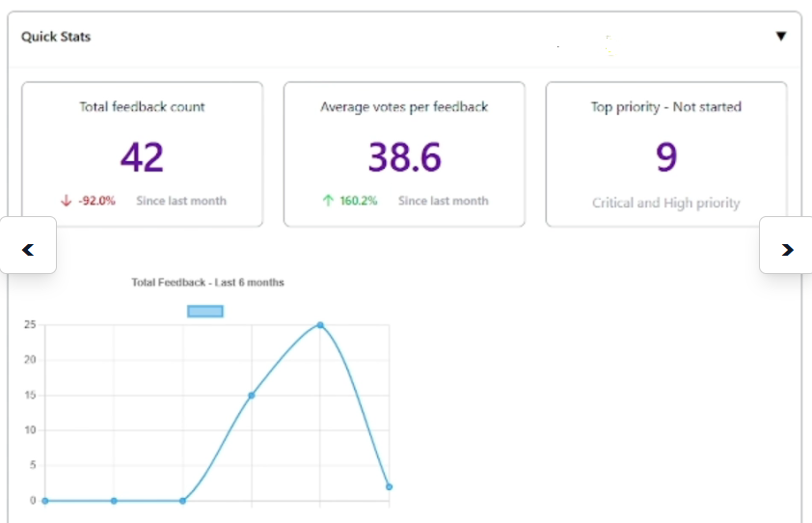The width and height of the screenshot is (812, 523).
Task: Select the Average votes per feedback card
Action: (x=404, y=154)
